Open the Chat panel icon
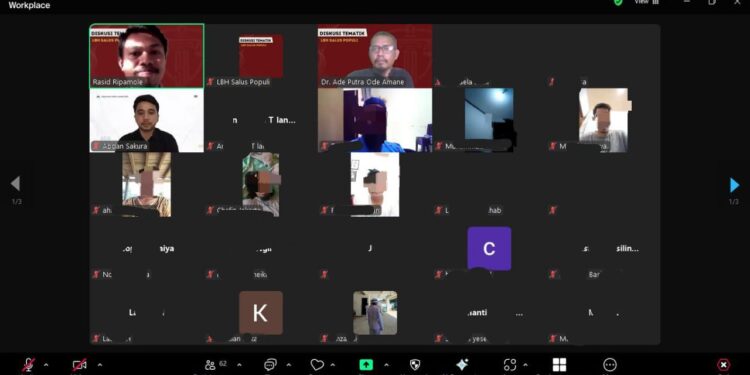 [271, 365]
